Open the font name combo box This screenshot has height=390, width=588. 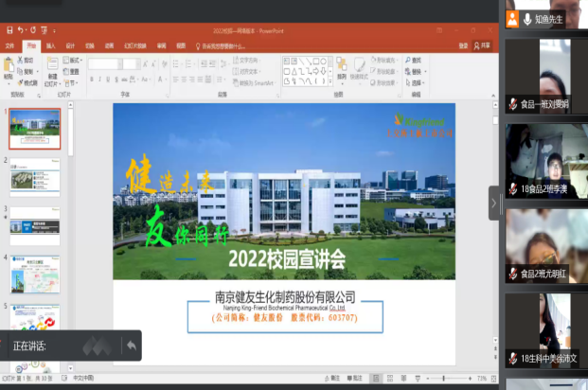pos(106,63)
